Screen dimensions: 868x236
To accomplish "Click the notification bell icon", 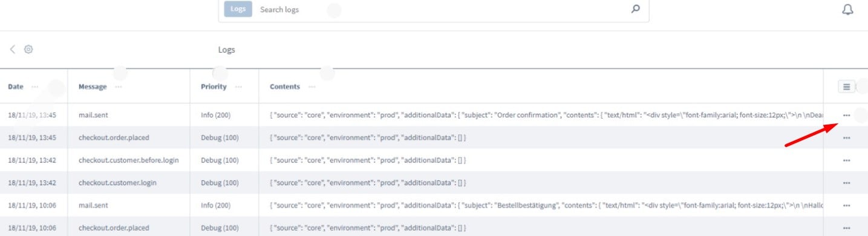I will tap(847, 10).
